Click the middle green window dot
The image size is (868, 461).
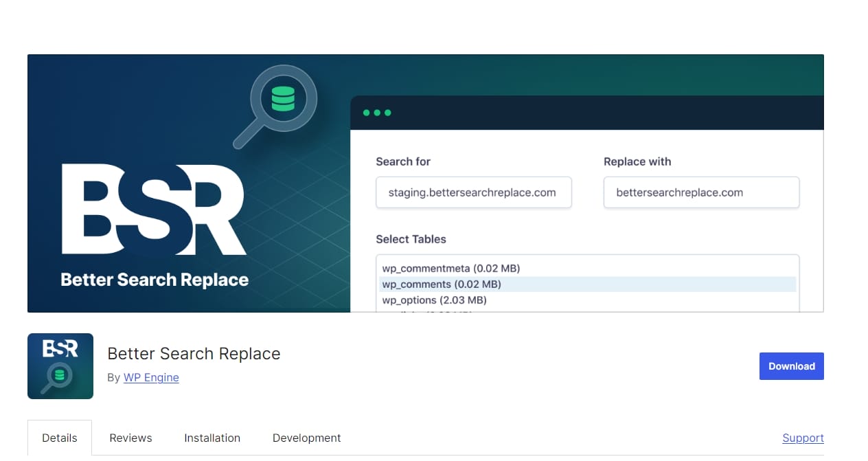[377, 112]
